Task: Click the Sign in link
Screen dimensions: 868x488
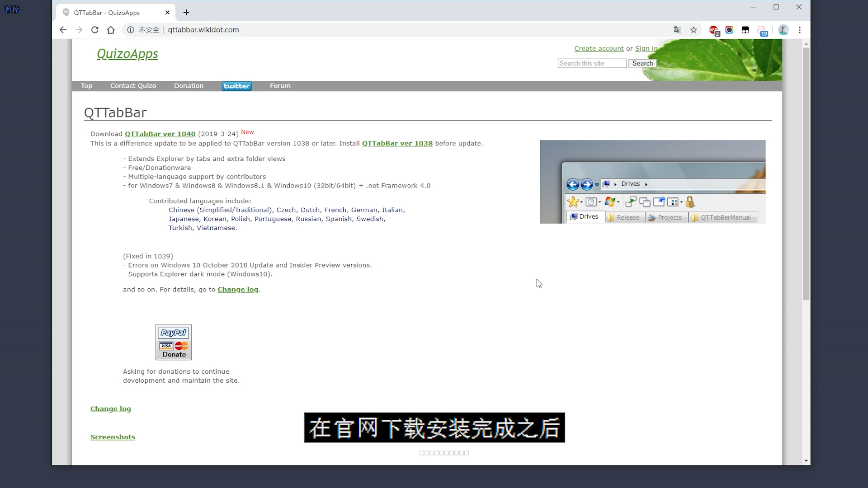Action: (646, 48)
